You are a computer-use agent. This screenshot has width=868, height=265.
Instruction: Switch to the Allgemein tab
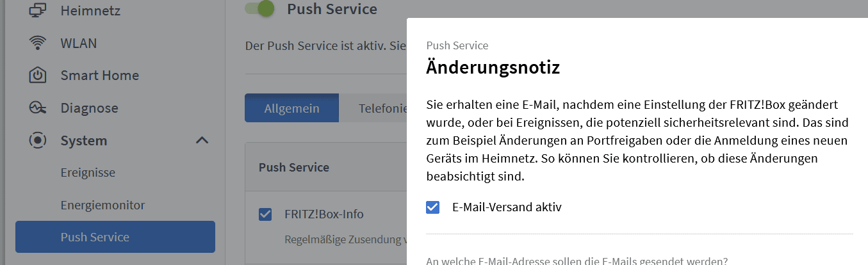coord(291,108)
